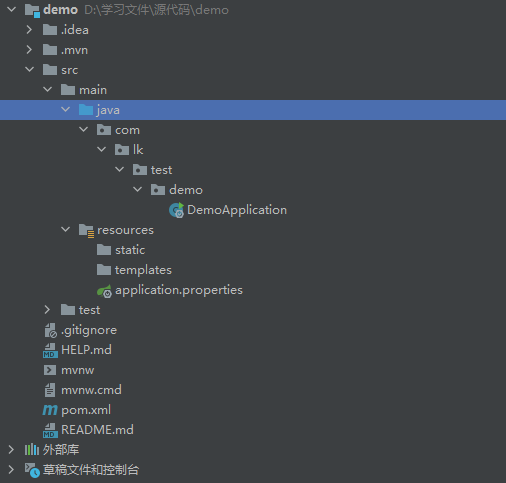Viewport: 506px width, 483px height.
Task: Collapse the com package
Action: pyautogui.click(x=84, y=130)
